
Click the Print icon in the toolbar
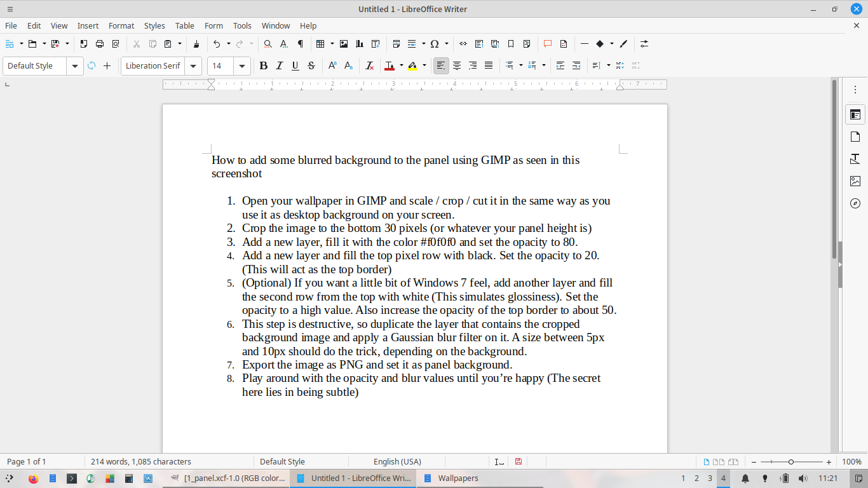[x=100, y=44]
